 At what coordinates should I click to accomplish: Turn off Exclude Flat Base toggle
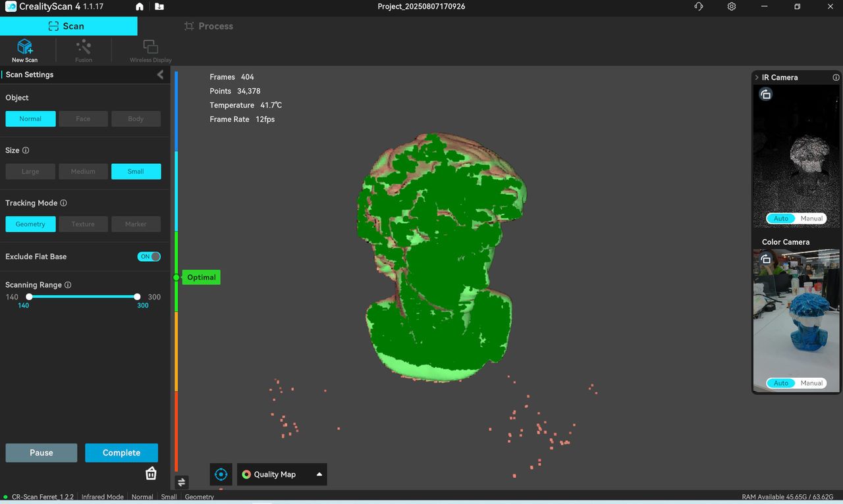coord(149,257)
